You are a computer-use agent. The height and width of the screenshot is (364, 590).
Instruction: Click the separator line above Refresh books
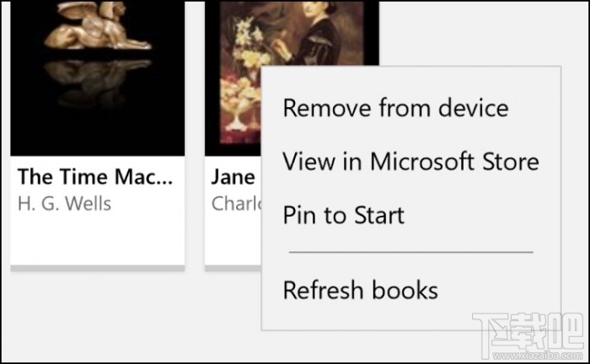point(410,251)
